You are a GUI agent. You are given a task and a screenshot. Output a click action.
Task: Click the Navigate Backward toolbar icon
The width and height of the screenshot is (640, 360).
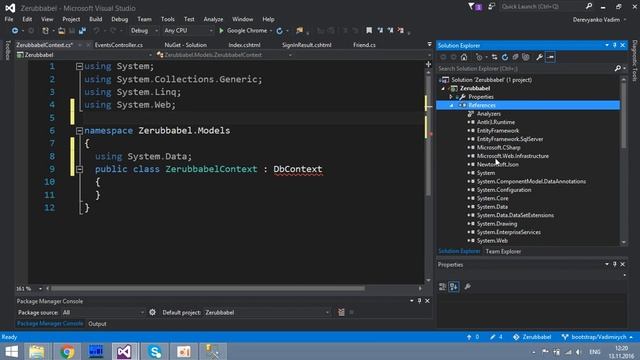point(15,31)
